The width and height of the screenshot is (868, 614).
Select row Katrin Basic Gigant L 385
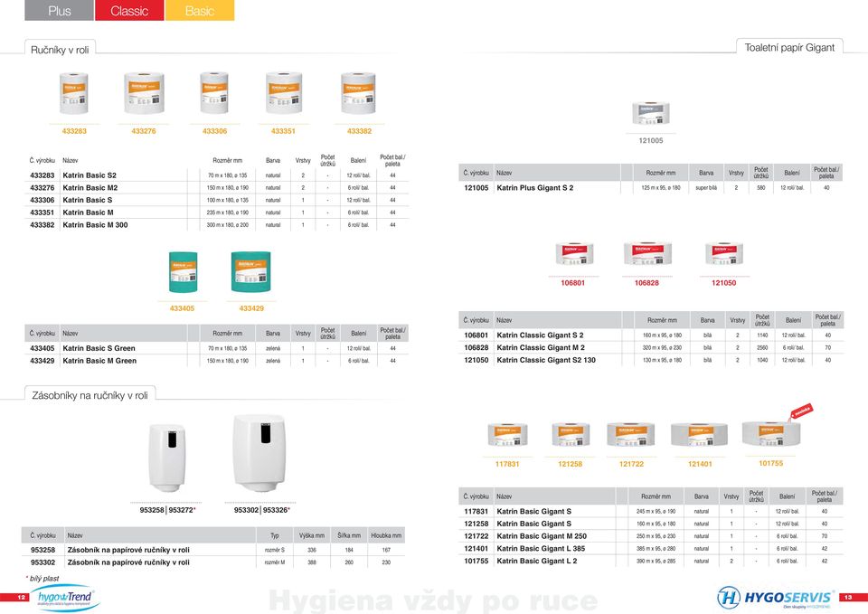coord(651,549)
